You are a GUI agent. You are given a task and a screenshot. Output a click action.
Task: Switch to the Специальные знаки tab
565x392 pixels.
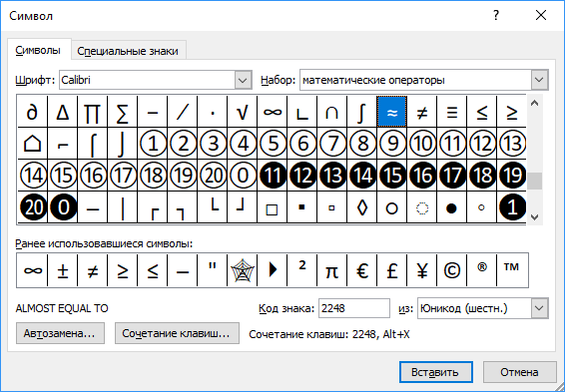128,51
